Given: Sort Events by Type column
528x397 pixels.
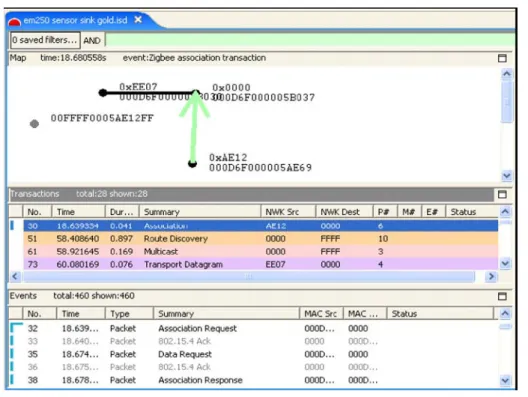Looking at the screenshot, I should point(129,314).
